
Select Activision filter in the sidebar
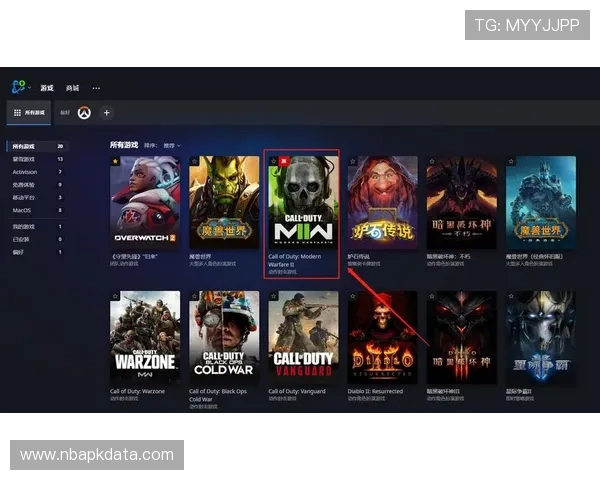[23, 171]
